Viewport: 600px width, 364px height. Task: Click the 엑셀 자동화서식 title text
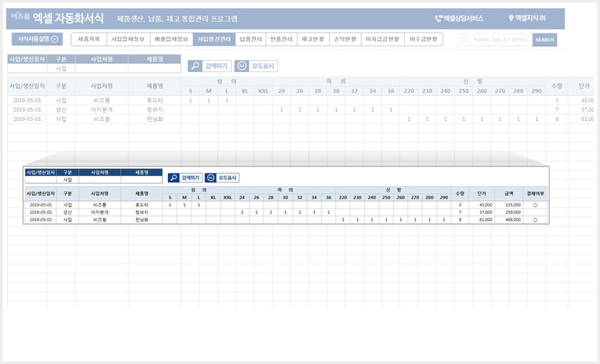(x=68, y=18)
